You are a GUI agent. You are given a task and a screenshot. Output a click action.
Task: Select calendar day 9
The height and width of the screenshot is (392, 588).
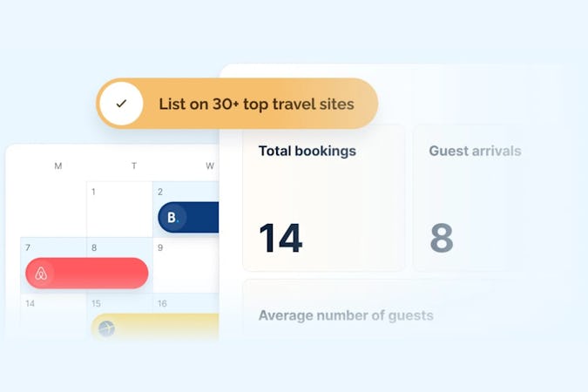pyautogui.click(x=160, y=247)
